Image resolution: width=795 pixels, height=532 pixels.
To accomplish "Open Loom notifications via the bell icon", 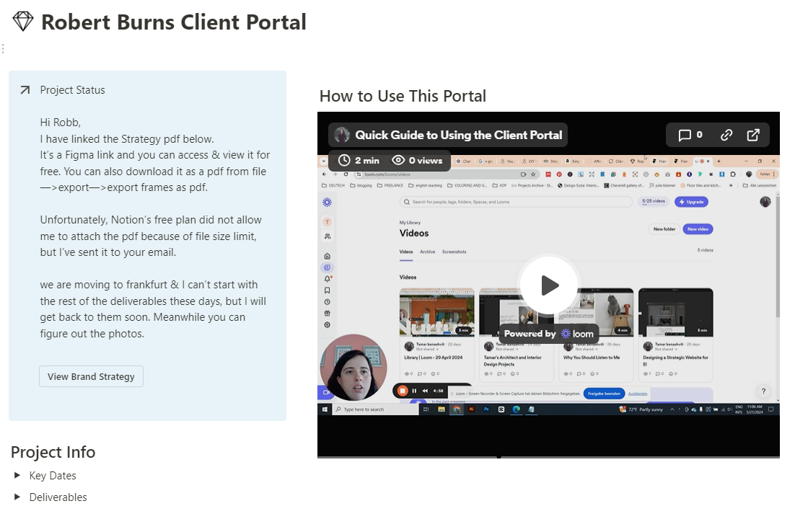I will (327, 279).
